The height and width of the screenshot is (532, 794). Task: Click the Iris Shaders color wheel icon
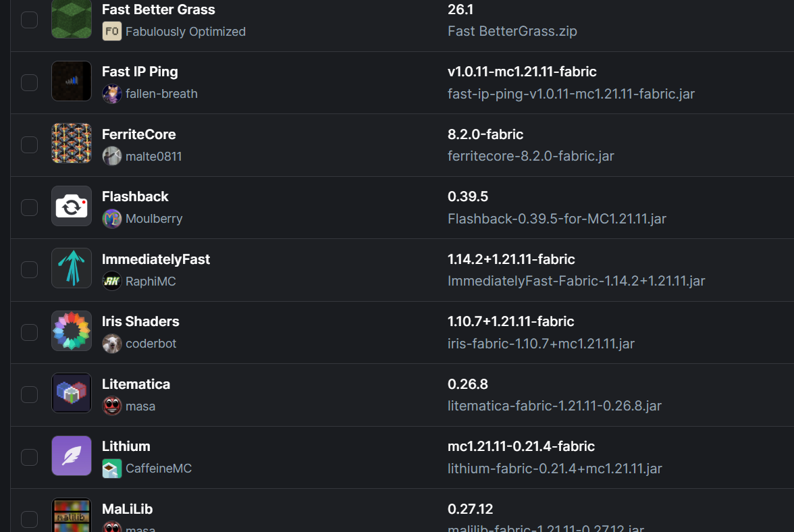72,331
